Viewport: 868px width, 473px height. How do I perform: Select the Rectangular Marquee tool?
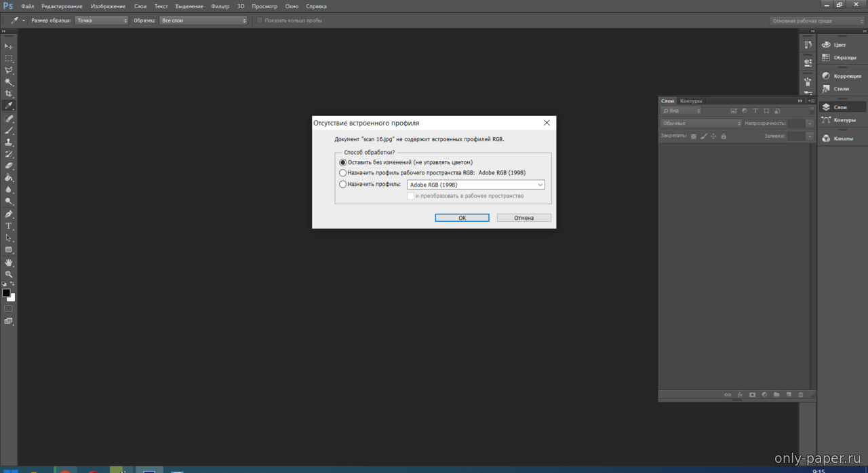tap(9, 58)
